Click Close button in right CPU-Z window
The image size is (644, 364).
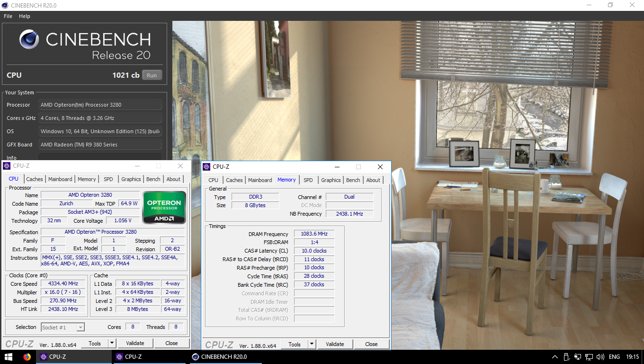(371, 345)
